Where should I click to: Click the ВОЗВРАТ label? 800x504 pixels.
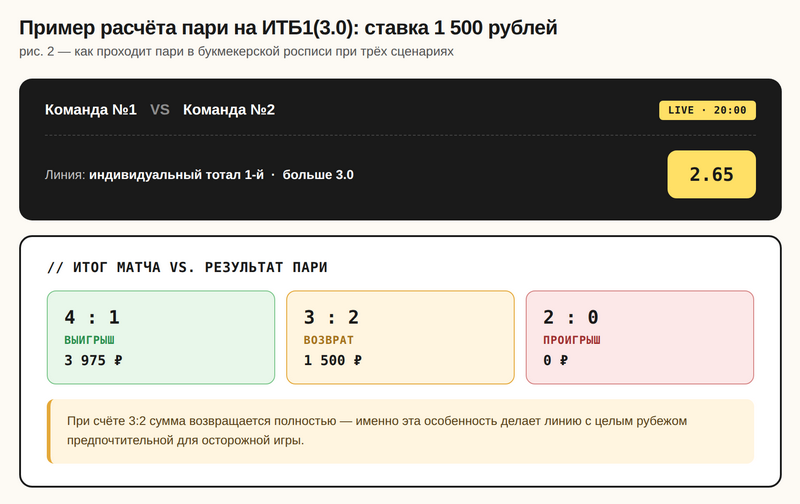[328, 340]
